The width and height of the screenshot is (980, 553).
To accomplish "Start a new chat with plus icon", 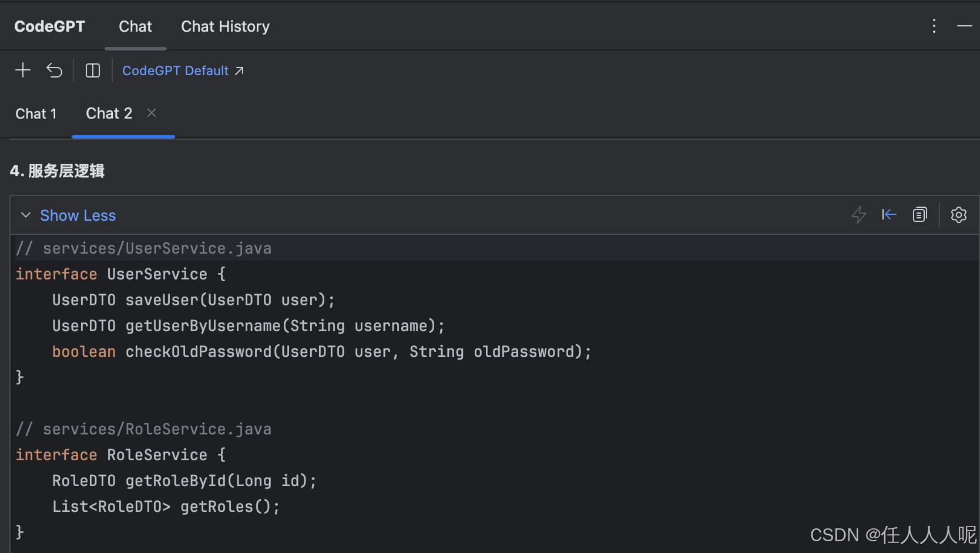I will coord(23,70).
